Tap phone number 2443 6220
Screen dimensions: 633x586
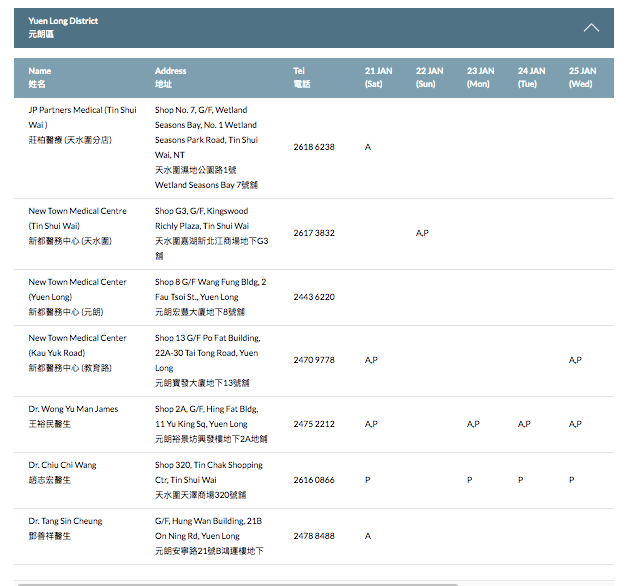coord(313,297)
